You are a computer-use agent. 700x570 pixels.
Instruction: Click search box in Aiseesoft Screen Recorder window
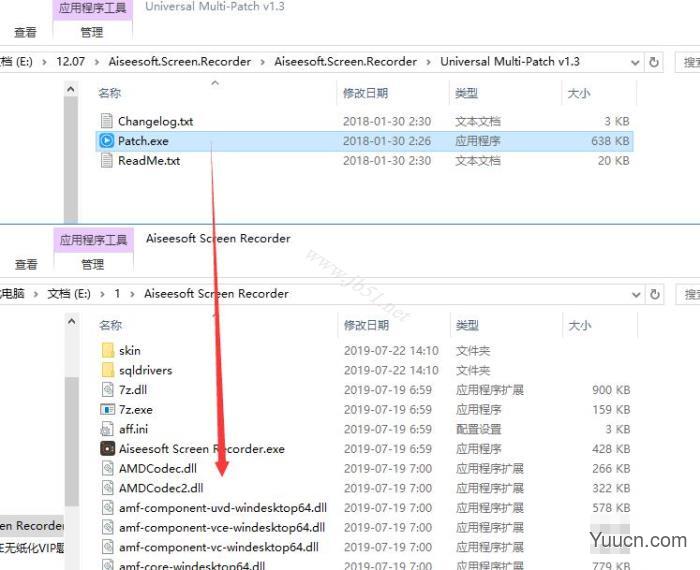(688, 294)
